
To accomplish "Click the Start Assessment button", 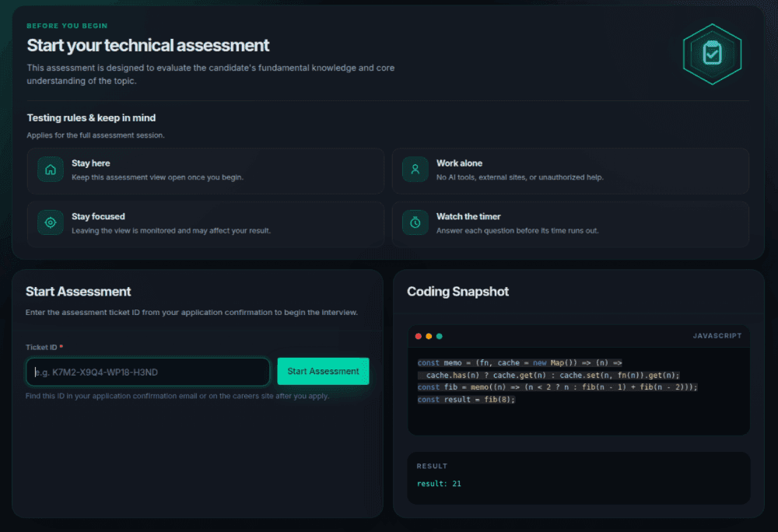I will [x=323, y=371].
